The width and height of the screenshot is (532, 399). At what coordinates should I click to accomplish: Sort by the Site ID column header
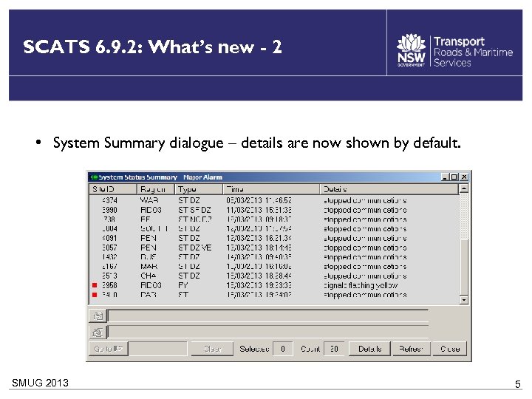pos(113,189)
